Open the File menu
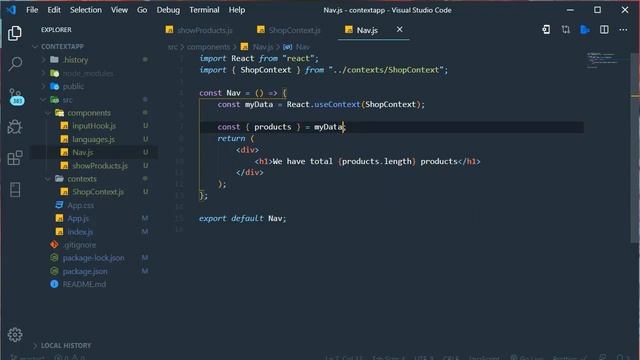This screenshot has height=360, width=640. pyautogui.click(x=32, y=10)
